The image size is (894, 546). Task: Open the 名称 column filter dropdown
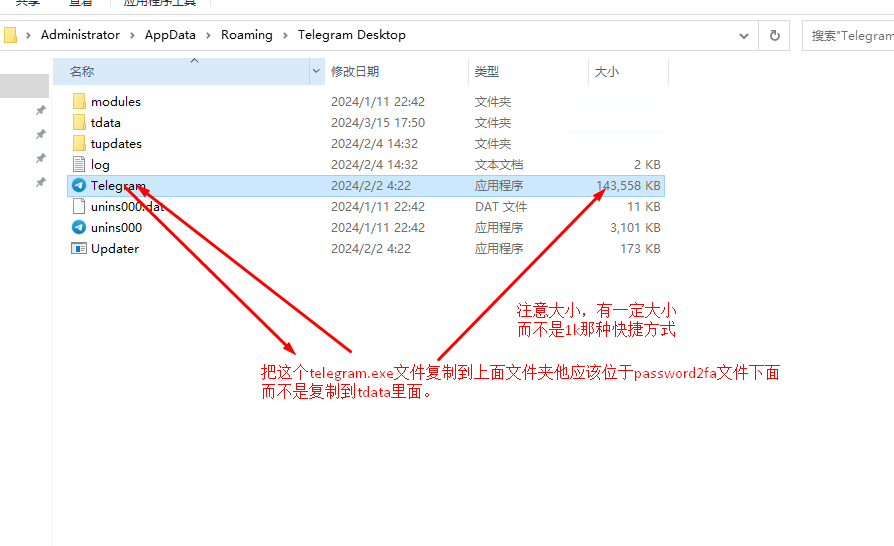316,71
